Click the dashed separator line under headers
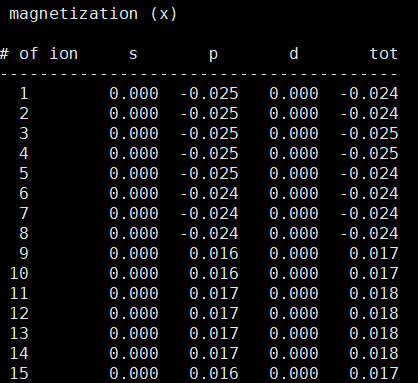Viewport: 418px width, 383px height. [199, 74]
